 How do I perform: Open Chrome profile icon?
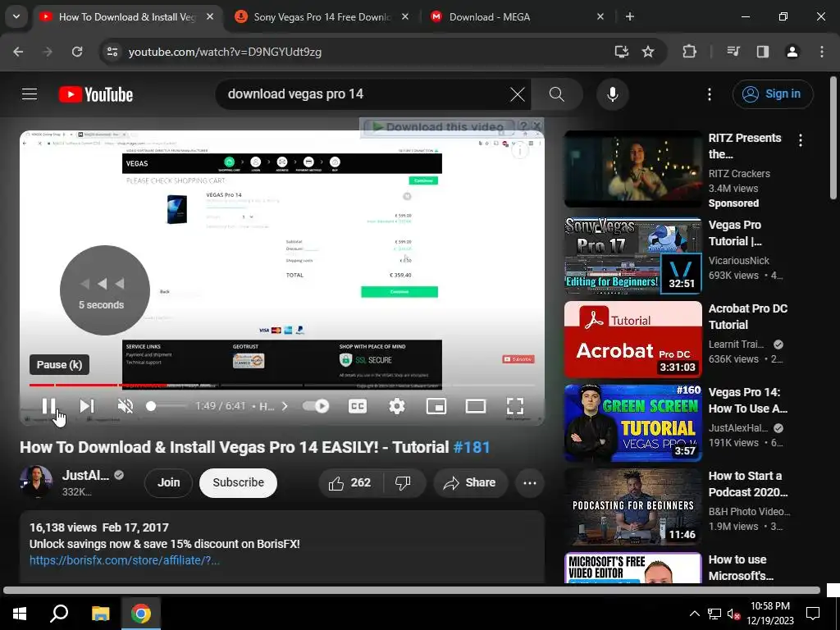792,52
